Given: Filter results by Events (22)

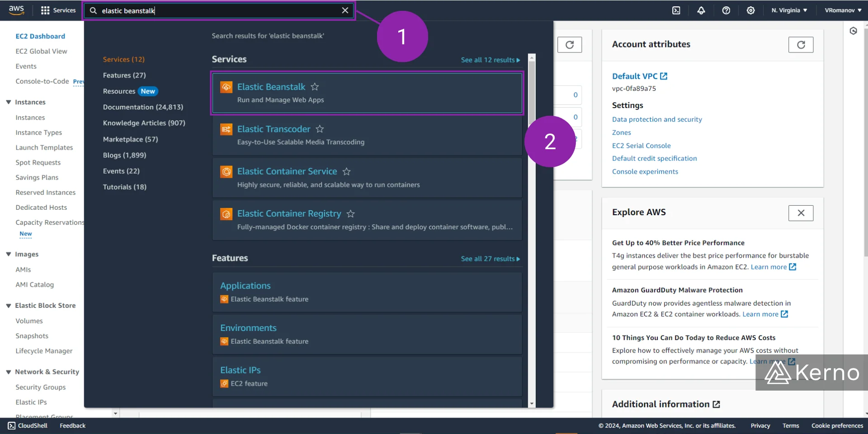Looking at the screenshot, I should coord(121,171).
